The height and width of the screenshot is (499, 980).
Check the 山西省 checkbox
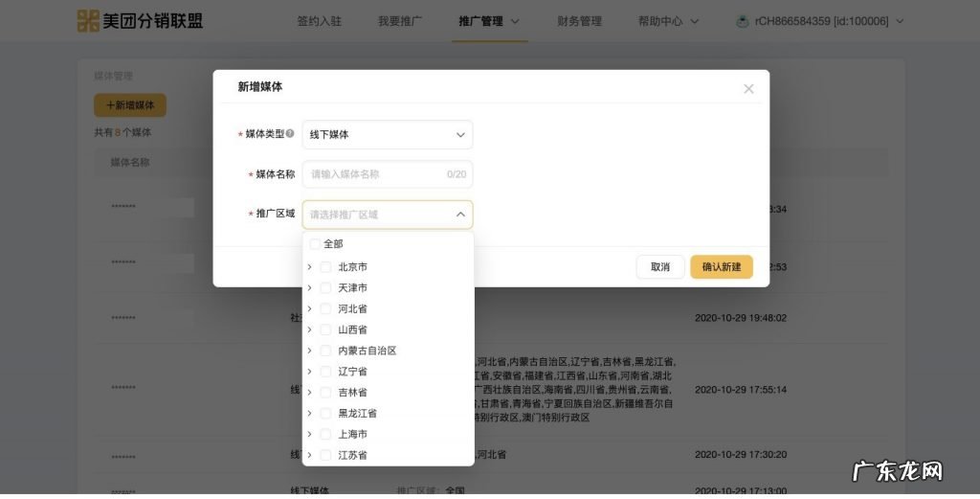pyautogui.click(x=325, y=329)
